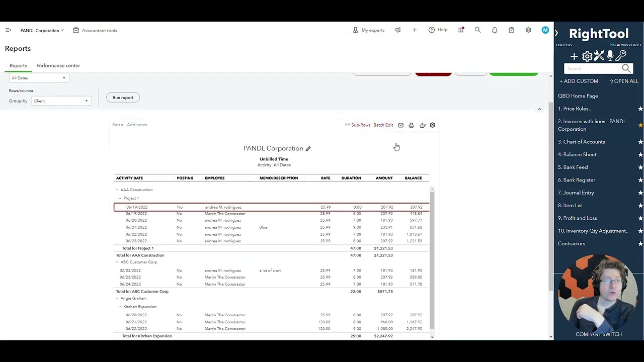Toggle star for Journal Entry shortcut
This screenshot has height=362, width=644.
click(x=640, y=193)
